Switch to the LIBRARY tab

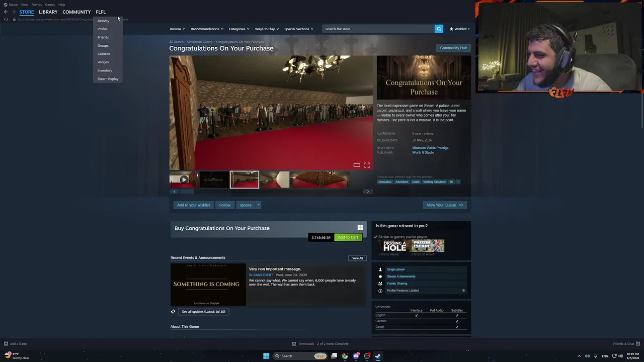point(48,12)
